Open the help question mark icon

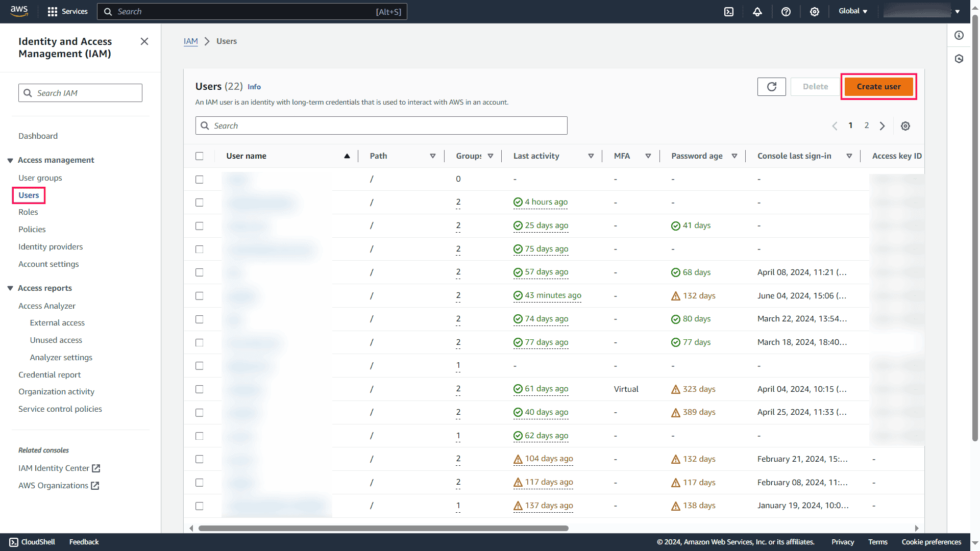pyautogui.click(x=786, y=11)
